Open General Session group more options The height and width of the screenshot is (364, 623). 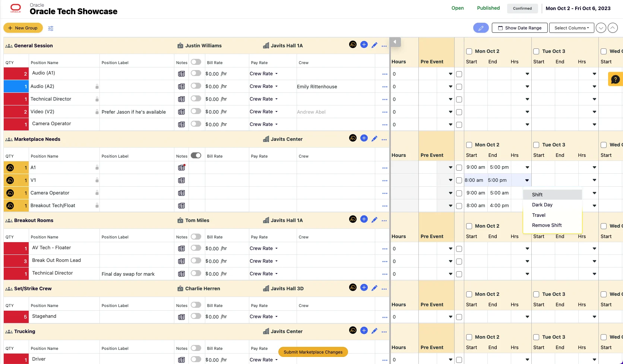tap(384, 46)
